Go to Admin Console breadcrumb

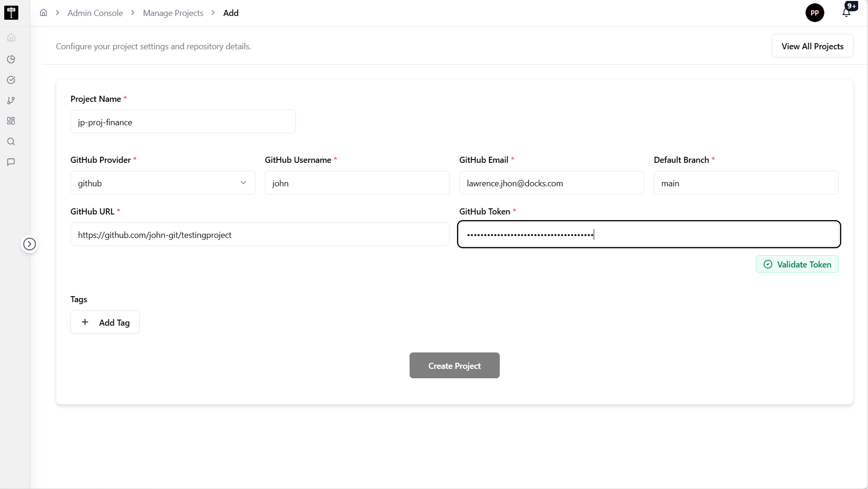[95, 13]
